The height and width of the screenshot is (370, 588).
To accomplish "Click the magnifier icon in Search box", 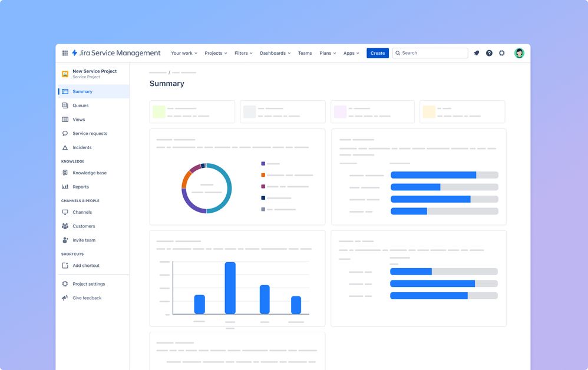I will point(398,53).
